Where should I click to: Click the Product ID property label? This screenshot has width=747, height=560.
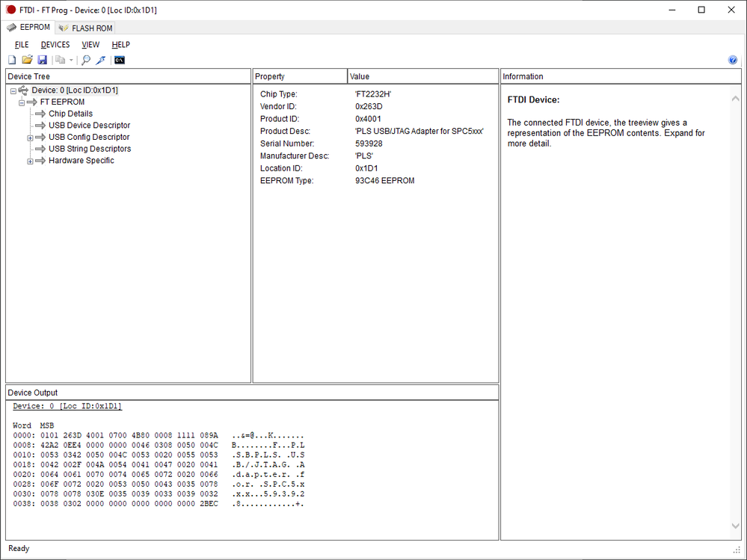[x=280, y=119]
